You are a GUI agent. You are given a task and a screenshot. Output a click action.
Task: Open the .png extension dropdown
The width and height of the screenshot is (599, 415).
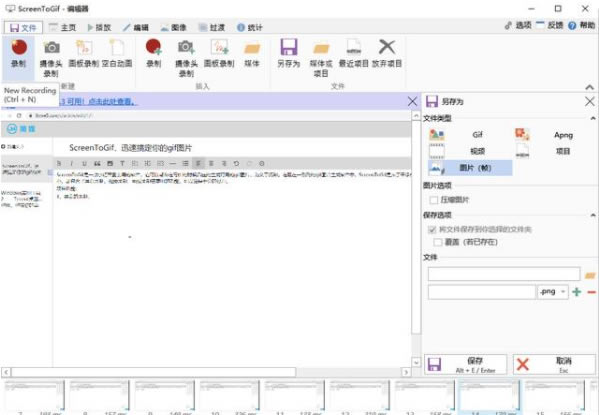(552, 292)
